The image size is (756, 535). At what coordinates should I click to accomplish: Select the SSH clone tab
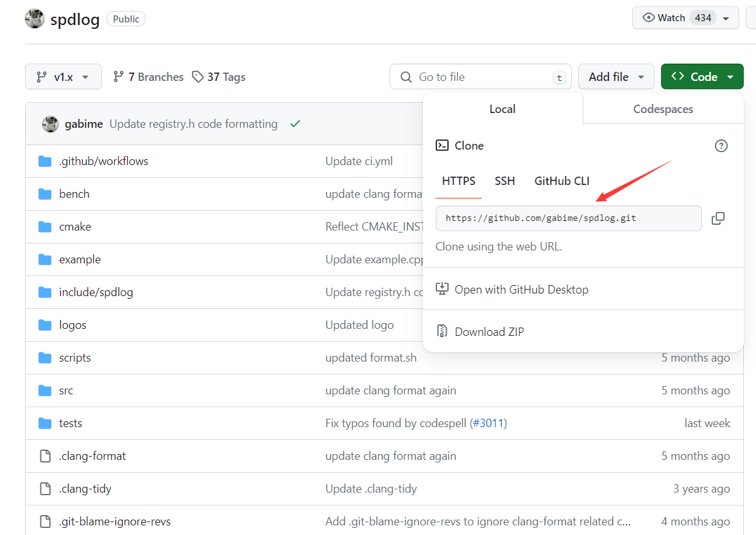tap(505, 181)
